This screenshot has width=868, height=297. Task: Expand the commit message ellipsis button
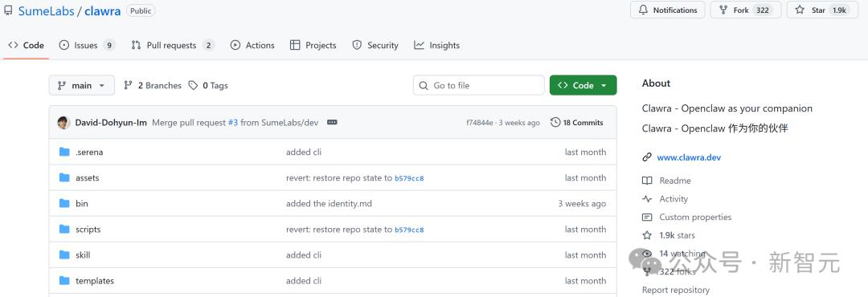[x=332, y=123]
